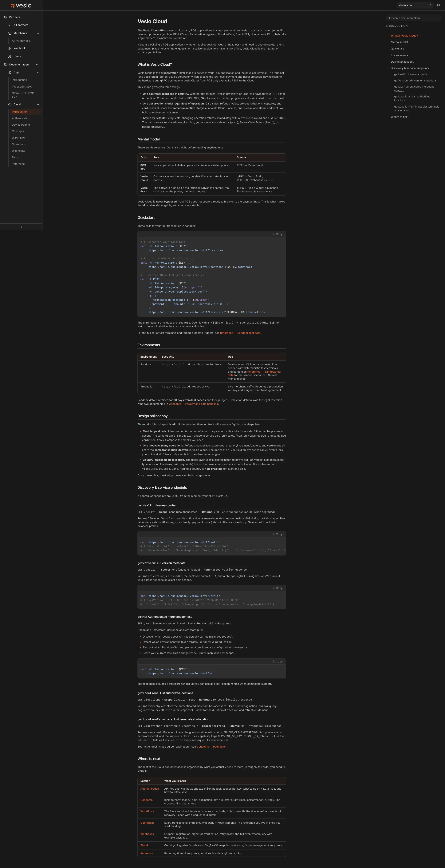This screenshot has height=868, width=445.
Task: Click the Partners handshake icon
Action: [x=6, y=17]
